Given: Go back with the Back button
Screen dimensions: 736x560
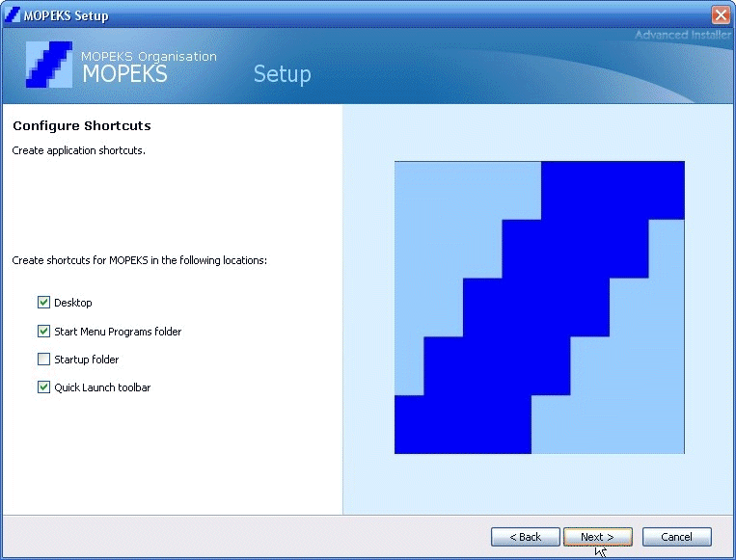Looking at the screenshot, I should (526, 537).
